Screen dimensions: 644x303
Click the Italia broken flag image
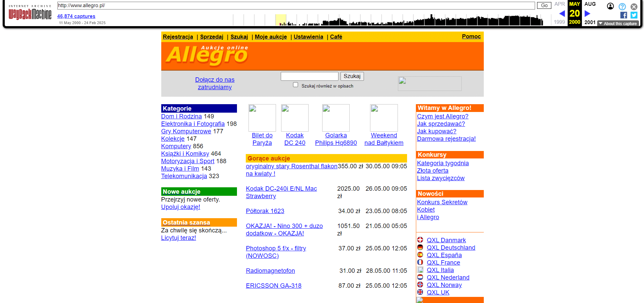tap(420, 270)
